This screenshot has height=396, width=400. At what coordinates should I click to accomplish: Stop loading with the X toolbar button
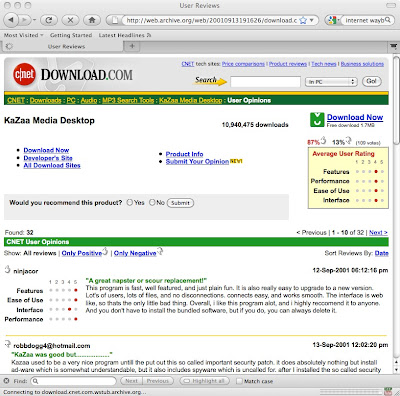click(70, 20)
